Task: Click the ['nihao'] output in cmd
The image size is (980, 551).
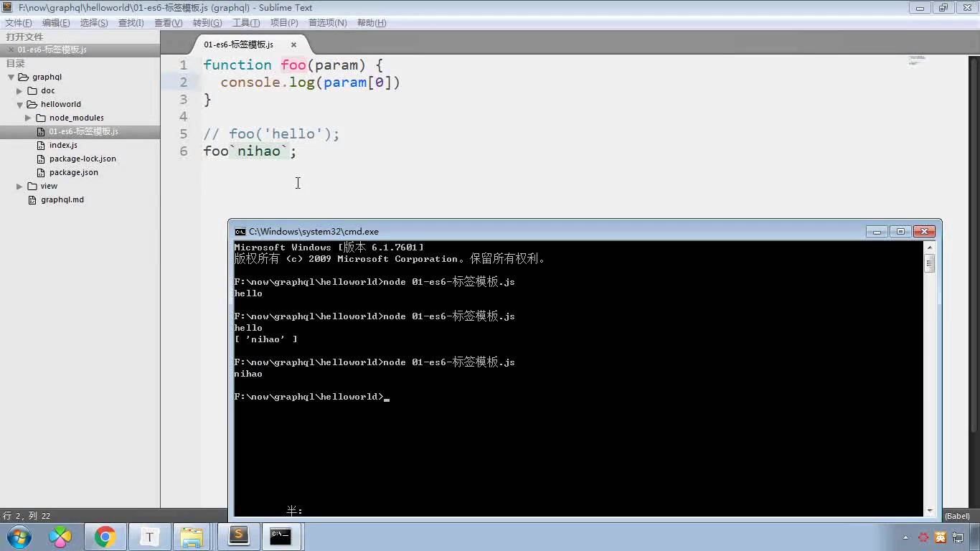Action: [265, 339]
